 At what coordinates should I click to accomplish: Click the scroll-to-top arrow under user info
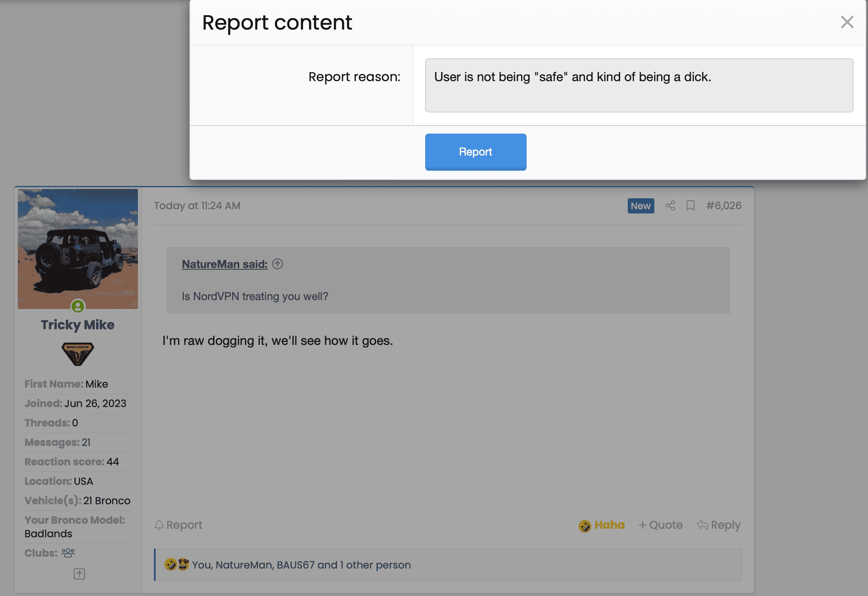pyautogui.click(x=79, y=574)
